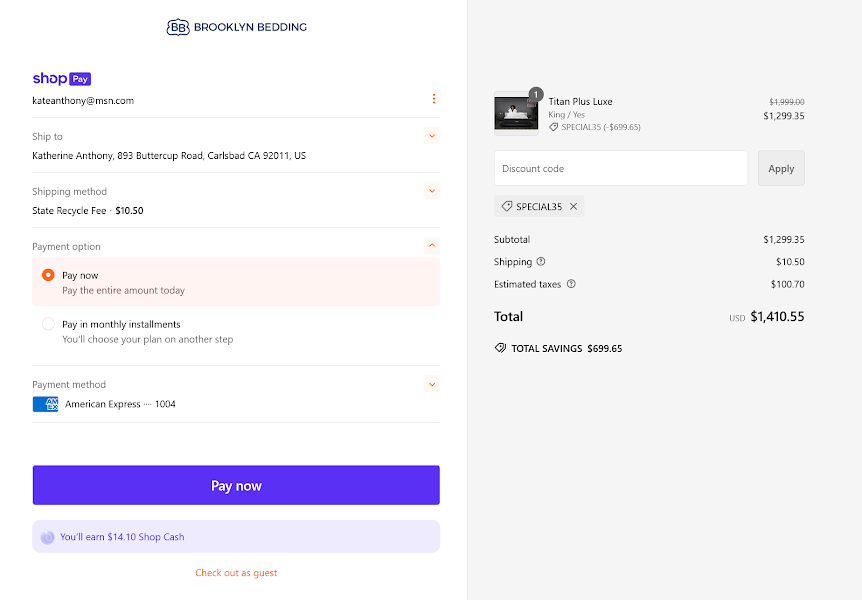Click the shipping address Katherine Anthony text
862x600 pixels.
tap(169, 156)
